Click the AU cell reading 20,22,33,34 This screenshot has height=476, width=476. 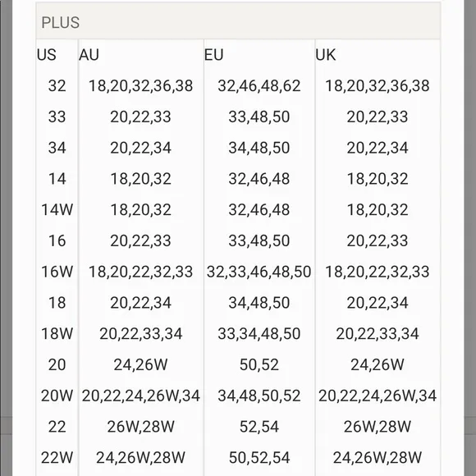(140, 334)
